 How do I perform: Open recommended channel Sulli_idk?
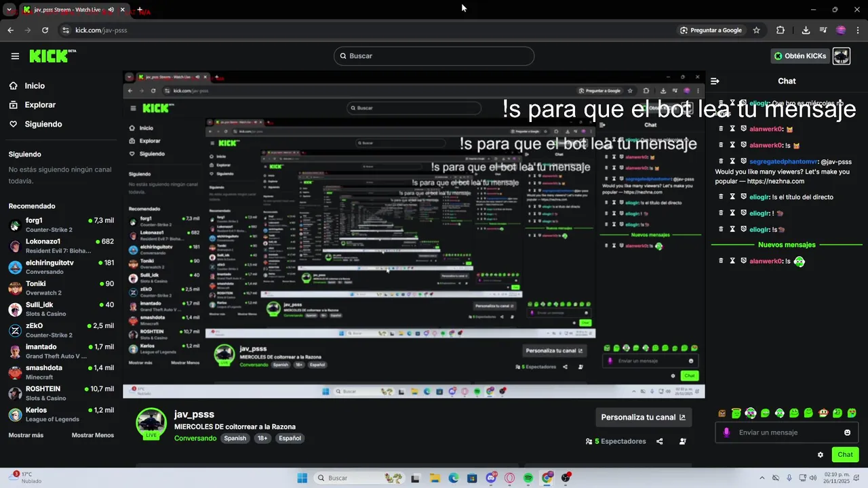coord(61,309)
